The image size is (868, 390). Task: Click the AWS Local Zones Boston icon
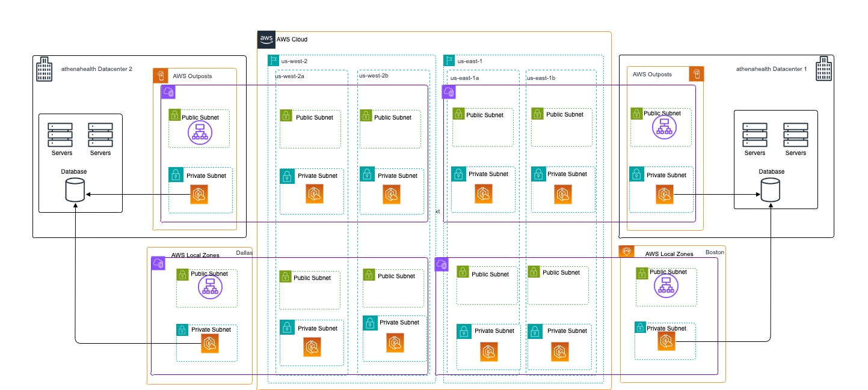click(x=626, y=251)
